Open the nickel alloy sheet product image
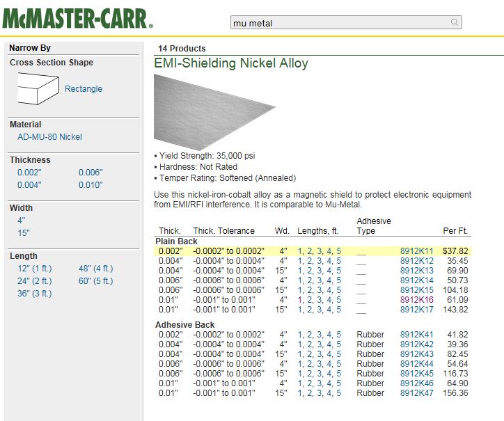The width and height of the screenshot is (504, 421). point(214,112)
